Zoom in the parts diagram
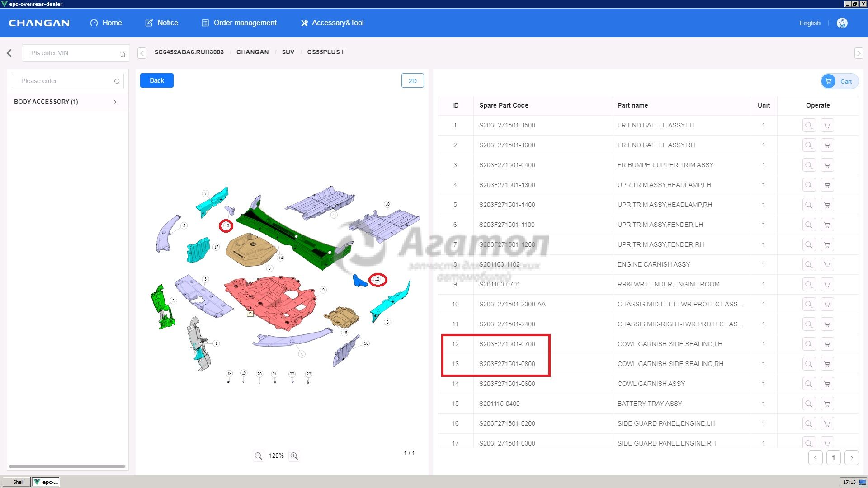 [294, 456]
